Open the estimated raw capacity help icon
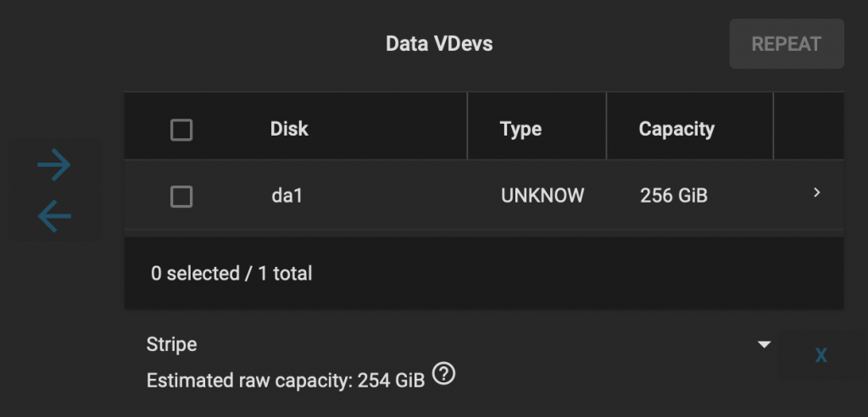 (443, 374)
